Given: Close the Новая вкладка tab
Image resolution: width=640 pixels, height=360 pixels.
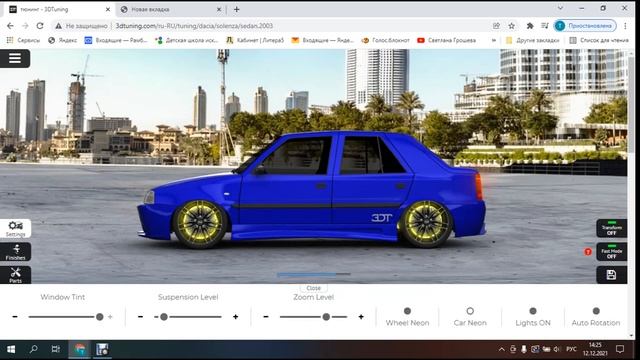Looking at the screenshot, I should (x=219, y=9).
